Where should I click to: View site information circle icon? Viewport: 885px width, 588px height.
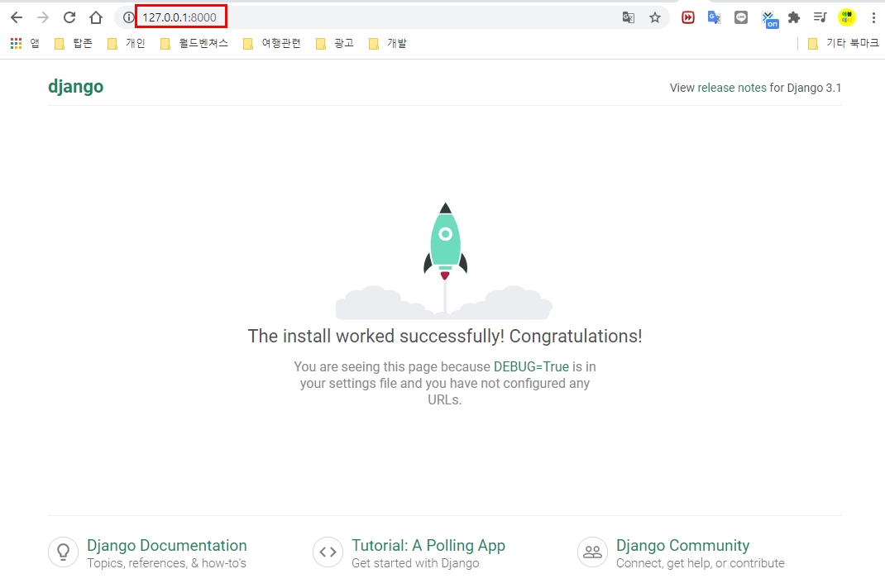pos(129,17)
